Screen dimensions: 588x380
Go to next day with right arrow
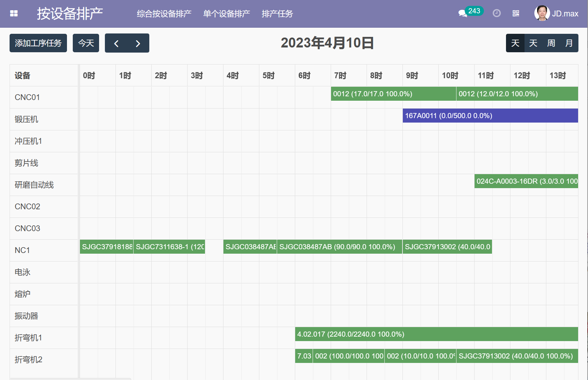[138, 43]
